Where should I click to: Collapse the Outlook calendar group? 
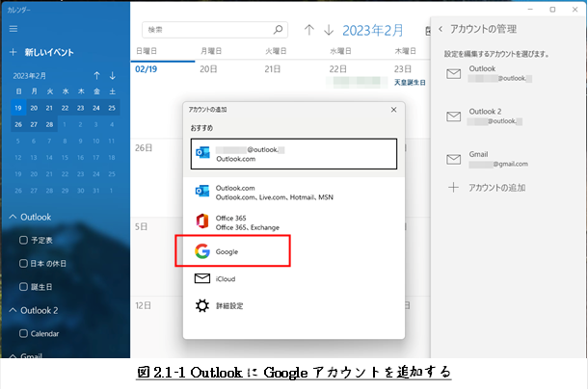[13, 217]
